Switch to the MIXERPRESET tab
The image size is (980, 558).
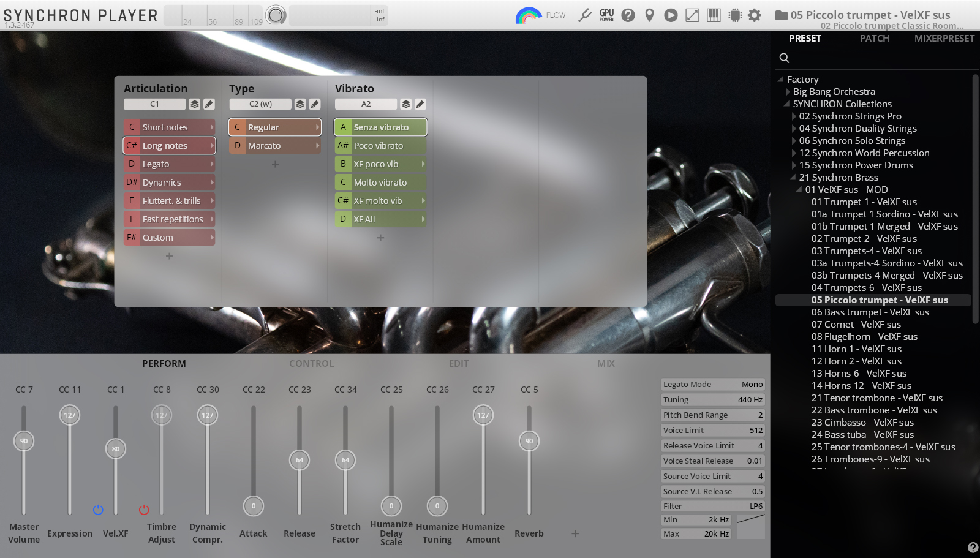[x=944, y=38]
